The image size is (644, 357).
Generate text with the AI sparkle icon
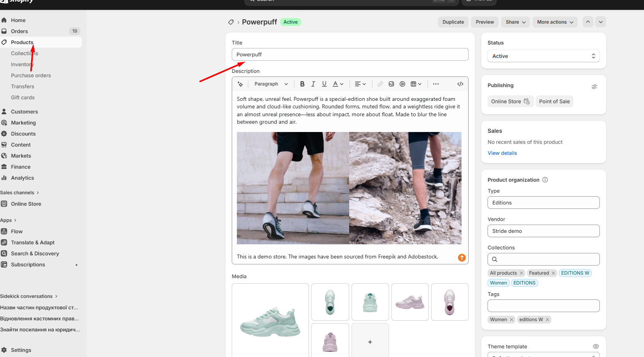pyautogui.click(x=240, y=84)
